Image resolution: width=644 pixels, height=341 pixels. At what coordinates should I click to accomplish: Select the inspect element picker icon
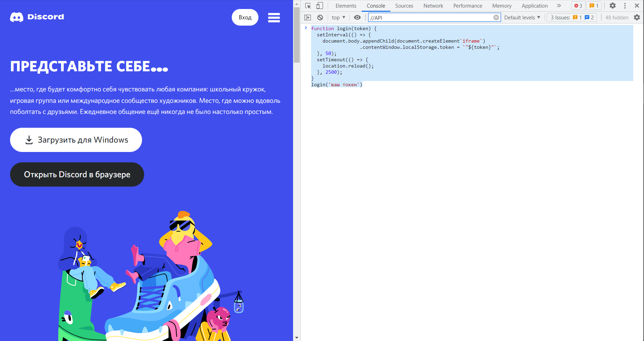(308, 6)
